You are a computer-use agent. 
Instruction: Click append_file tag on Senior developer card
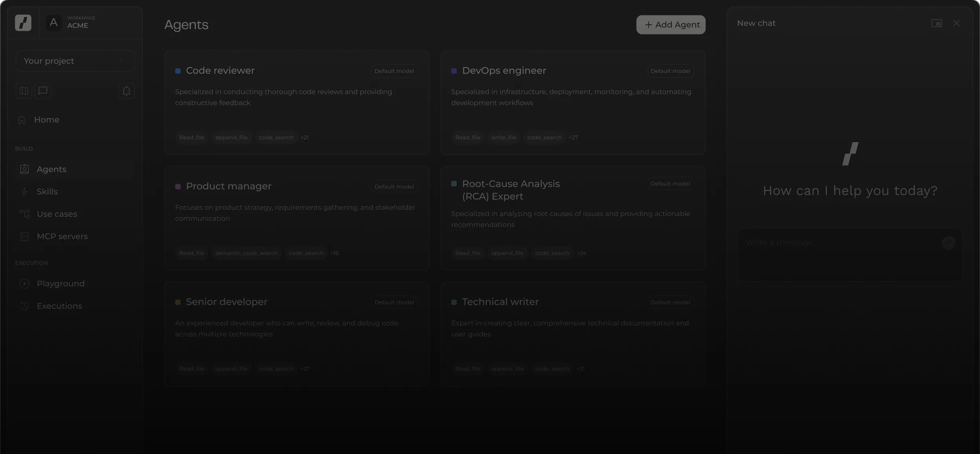click(x=231, y=369)
